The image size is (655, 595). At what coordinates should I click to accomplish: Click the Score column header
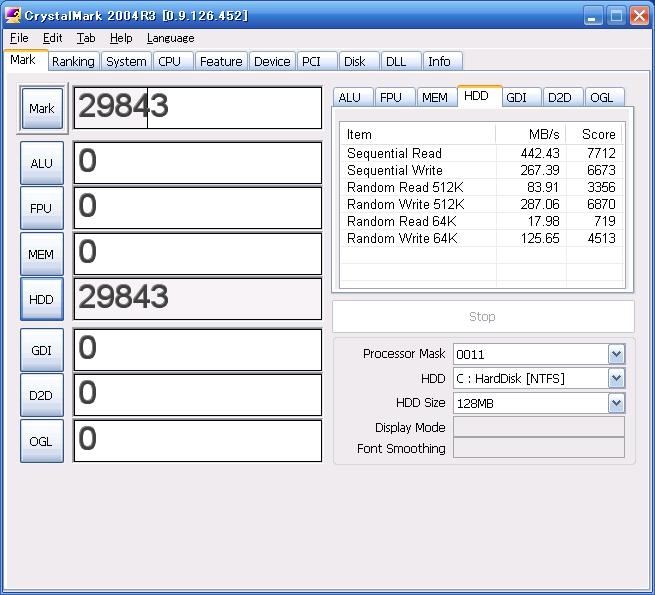pyautogui.click(x=598, y=134)
